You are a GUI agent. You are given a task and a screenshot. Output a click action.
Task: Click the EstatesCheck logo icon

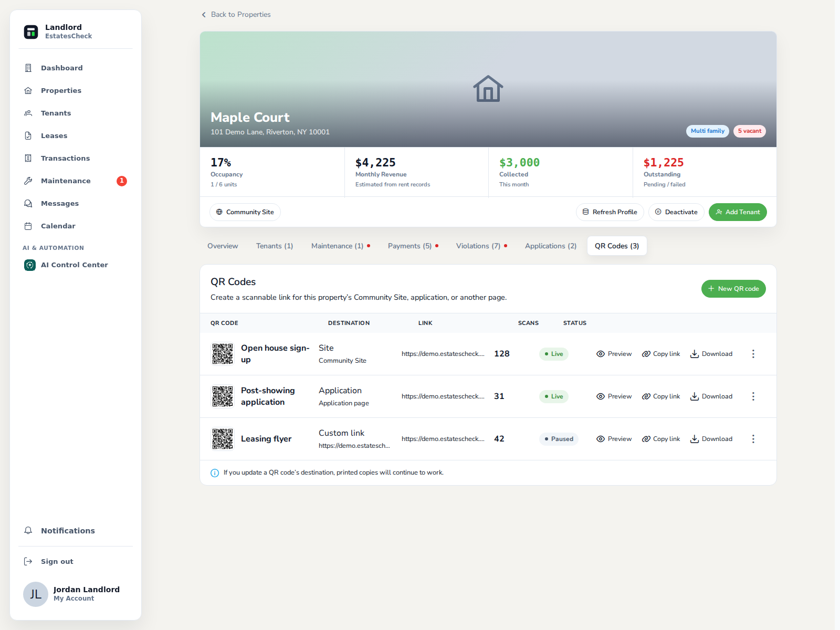point(31,31)
